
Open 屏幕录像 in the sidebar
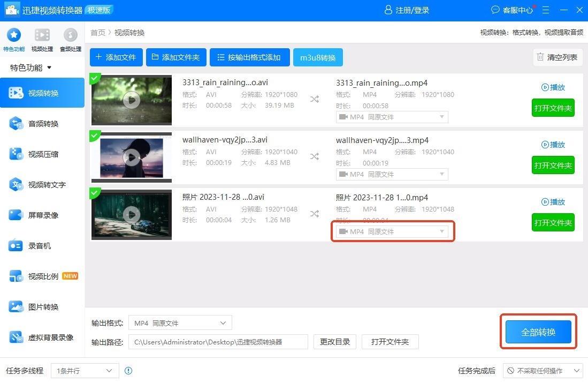(x=43, y=215)
